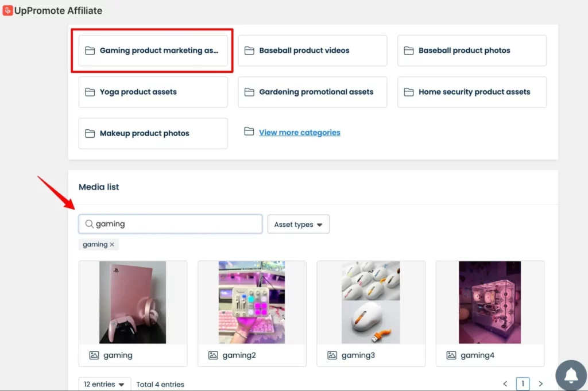Click the image icon next to the gaming2 label
This screenshot has height=391, width=588.
point(213,355)
